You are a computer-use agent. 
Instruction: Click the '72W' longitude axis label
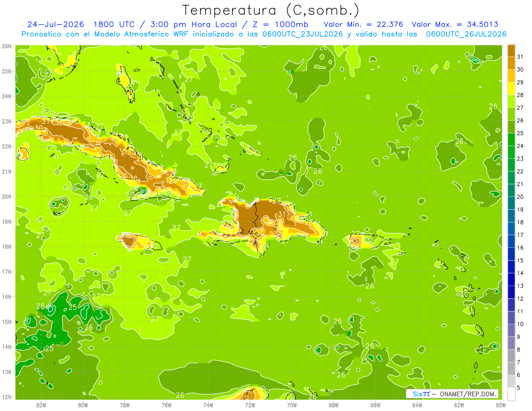click(x=250, y=405)
